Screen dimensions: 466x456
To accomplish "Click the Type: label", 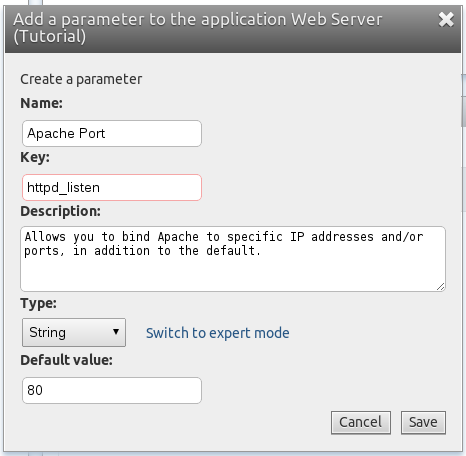I will point(38,303).
